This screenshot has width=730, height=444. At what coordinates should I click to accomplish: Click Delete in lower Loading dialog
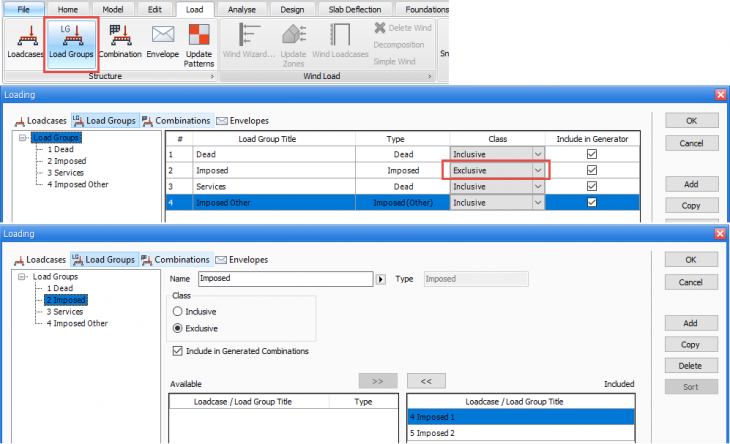(x=691, y=366)
